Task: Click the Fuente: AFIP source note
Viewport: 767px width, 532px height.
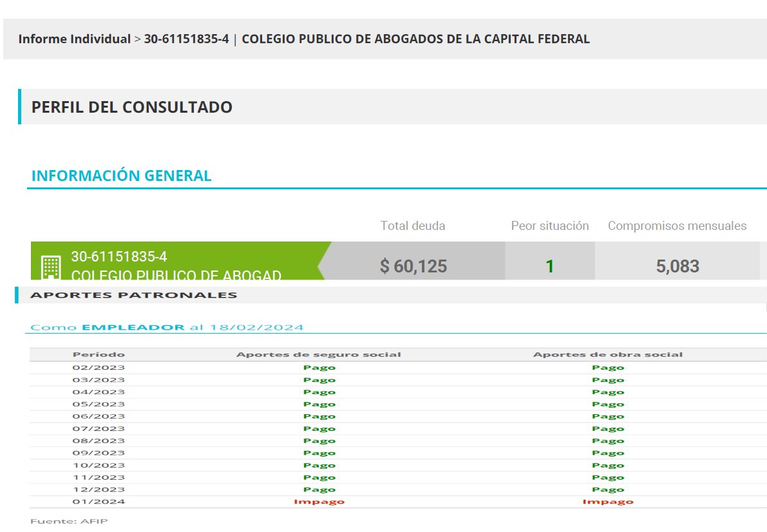Action: point(69,522)
